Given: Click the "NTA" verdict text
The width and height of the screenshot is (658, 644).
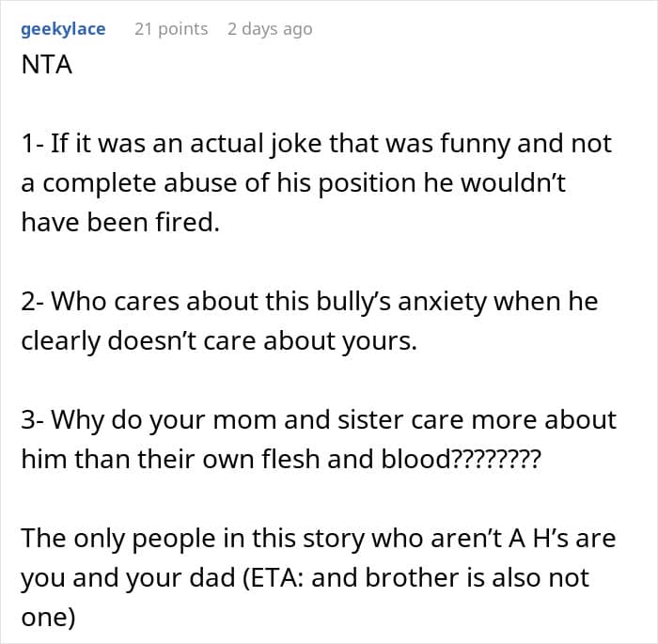Looking at the screenshot, I should click(47, 65).
